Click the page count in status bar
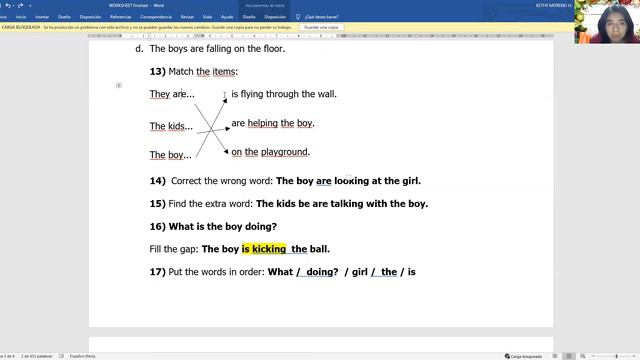640x360 pixels. 7,356
